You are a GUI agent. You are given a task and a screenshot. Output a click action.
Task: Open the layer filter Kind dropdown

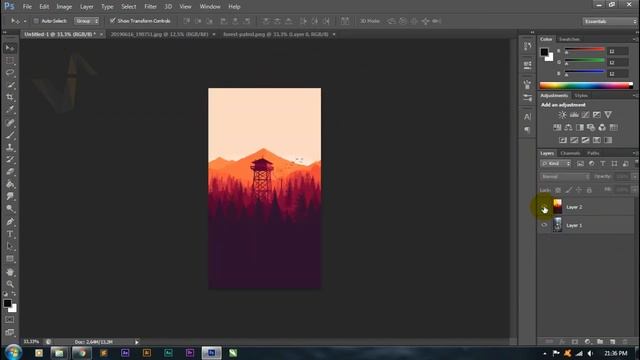click(x=556, y=164)
